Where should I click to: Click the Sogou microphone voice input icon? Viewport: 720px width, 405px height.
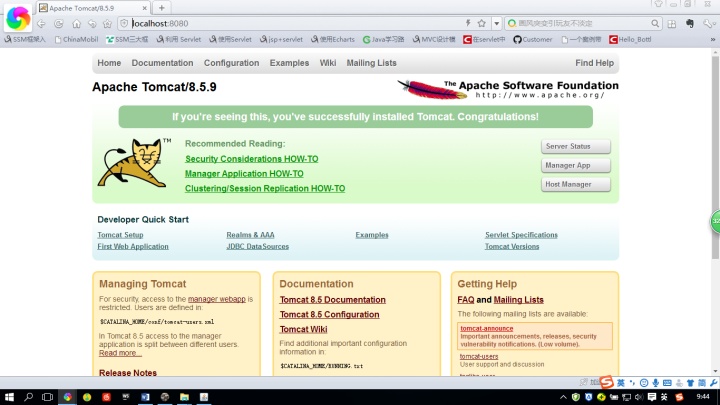655,383
